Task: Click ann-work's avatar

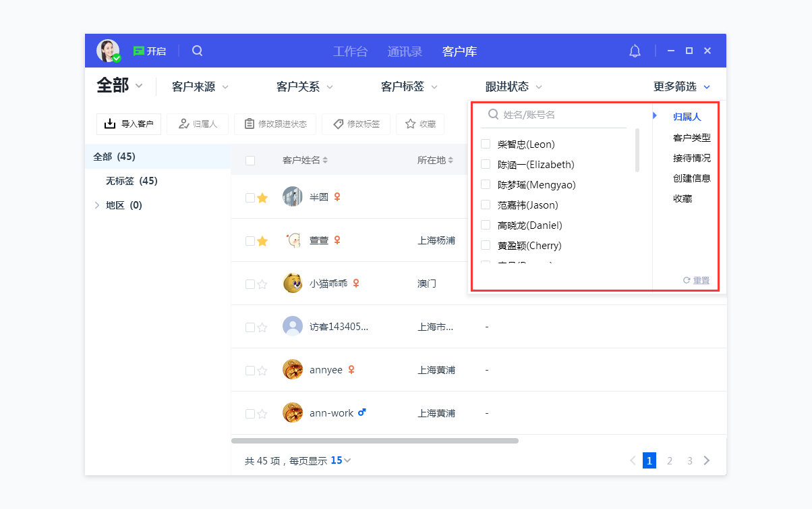Action: tap(293, 413)
